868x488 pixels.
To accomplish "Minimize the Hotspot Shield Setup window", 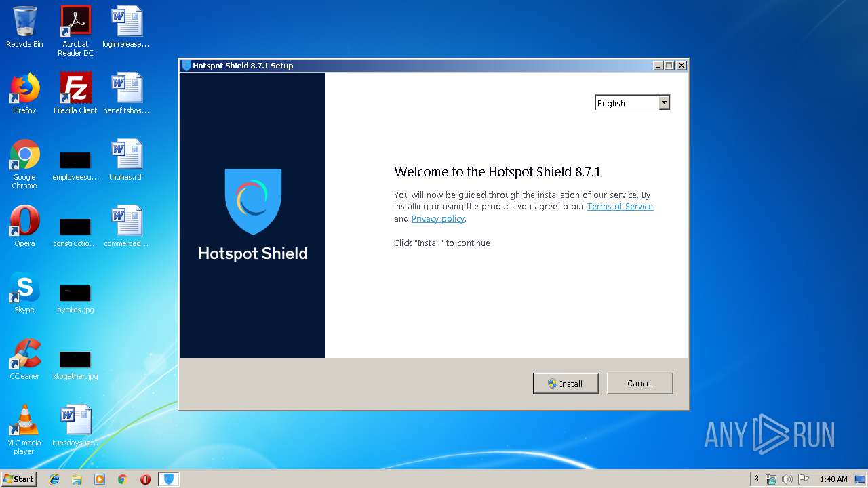I will 657,66.
